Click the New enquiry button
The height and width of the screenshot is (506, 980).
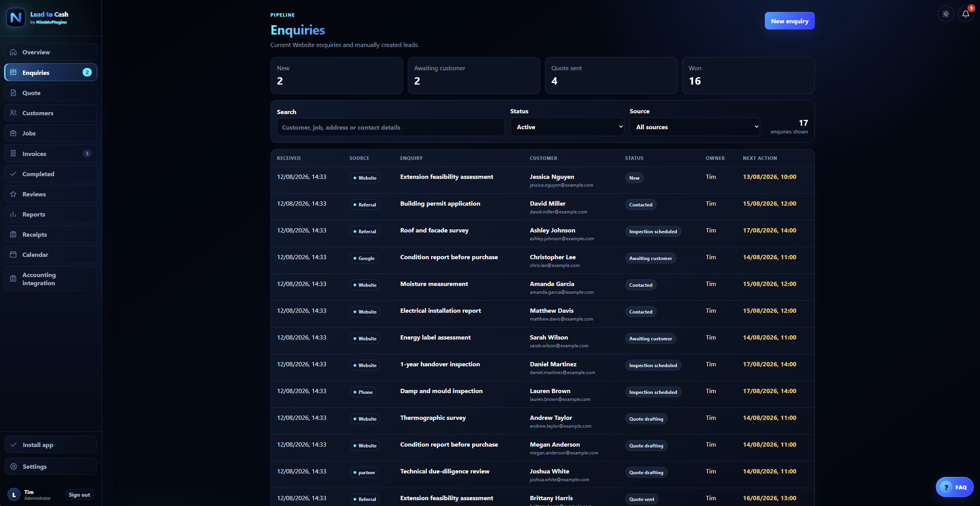[789, 21]
